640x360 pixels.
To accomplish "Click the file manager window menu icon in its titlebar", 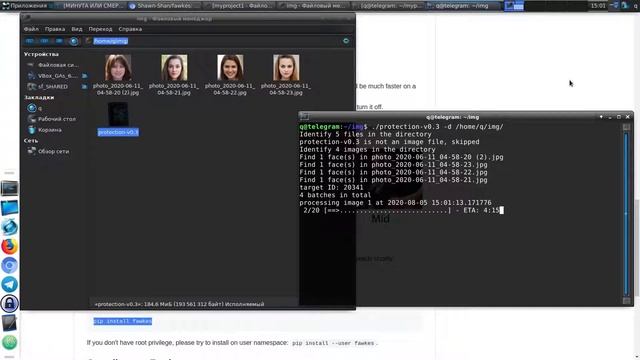I will pyautogui.click(x=27, y=18).
